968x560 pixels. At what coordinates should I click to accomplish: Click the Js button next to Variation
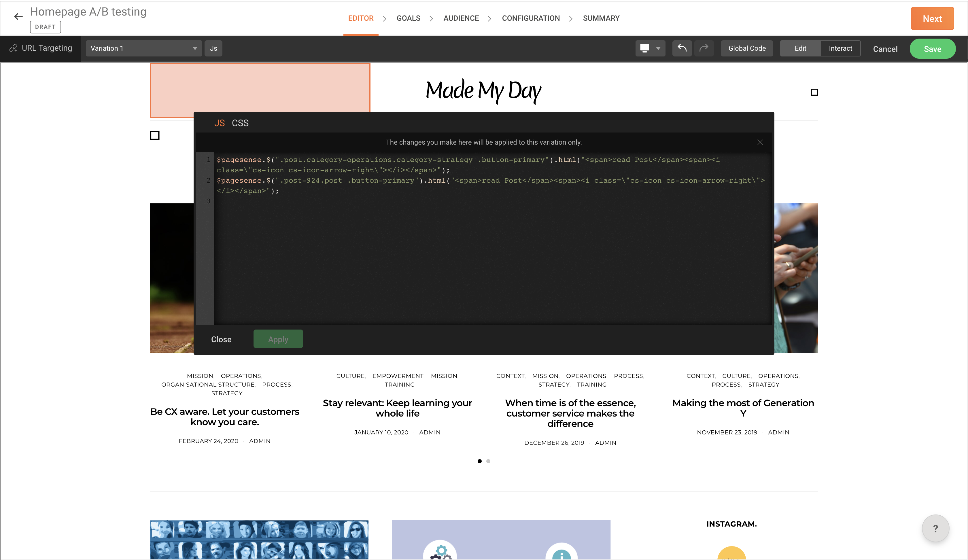point(213,48)
